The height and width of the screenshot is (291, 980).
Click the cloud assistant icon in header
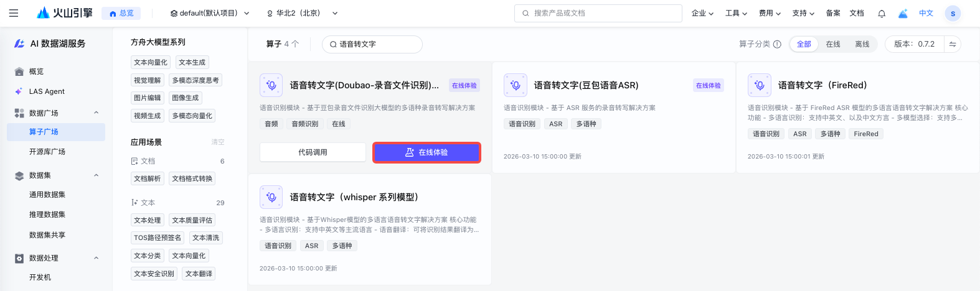(903, 13)
